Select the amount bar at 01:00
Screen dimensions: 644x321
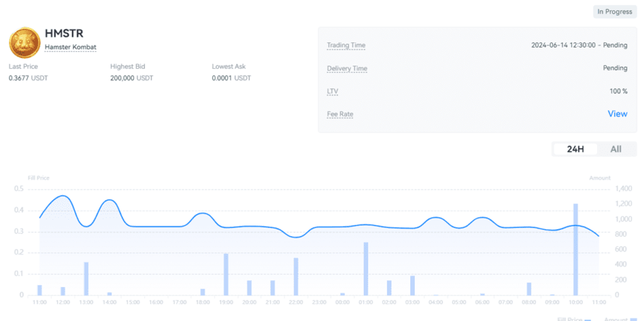(x=366, y=268)
